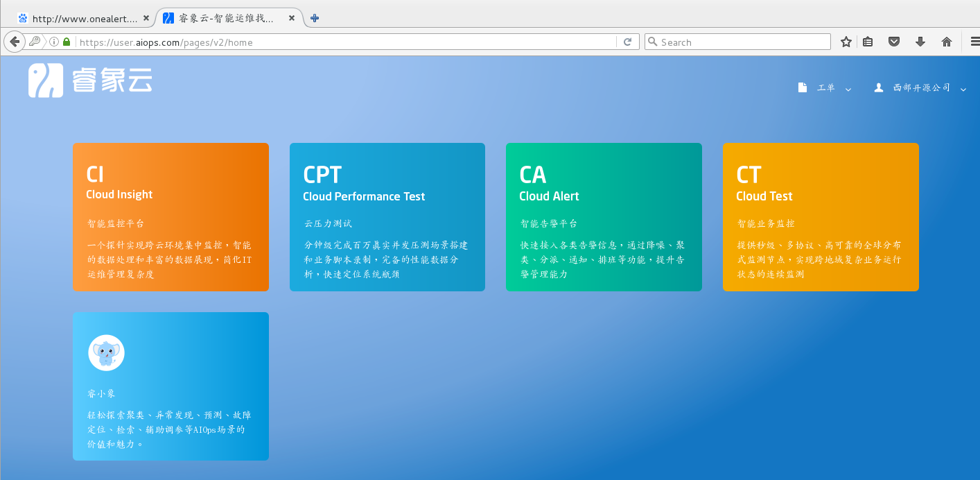Click the Pocket save icon
The height and width of the screenshot is (480, 980).
pyautogui.click(x=894, y=42)
